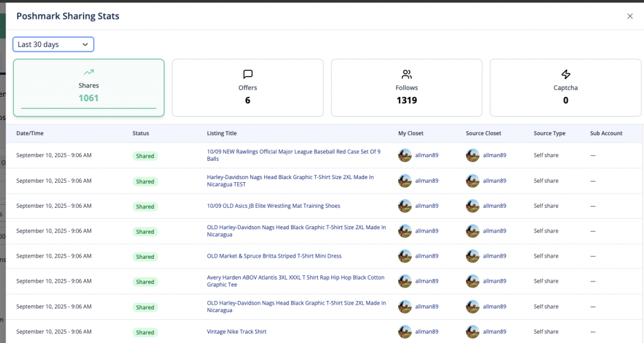Click My Closet avatar in Asics Wrestling row
Image resolution: width=644 pixels, height=343 pixels.
405,206
